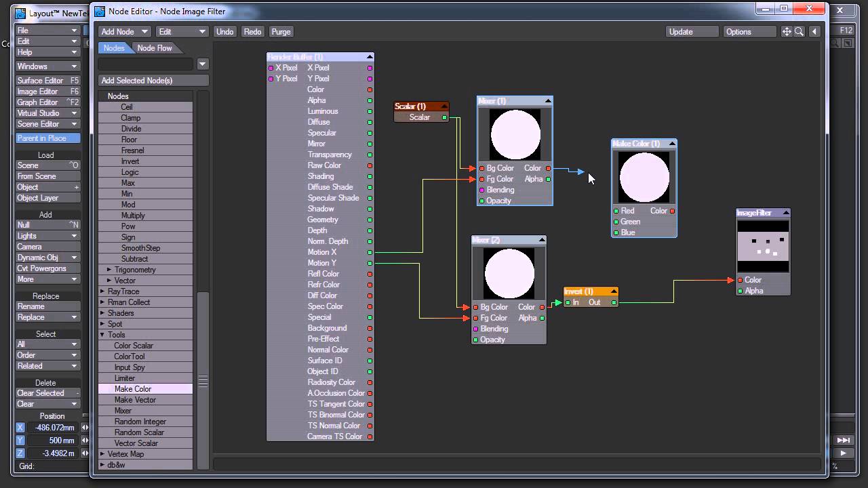Select Random Scalar in node list

coord(146,432)
